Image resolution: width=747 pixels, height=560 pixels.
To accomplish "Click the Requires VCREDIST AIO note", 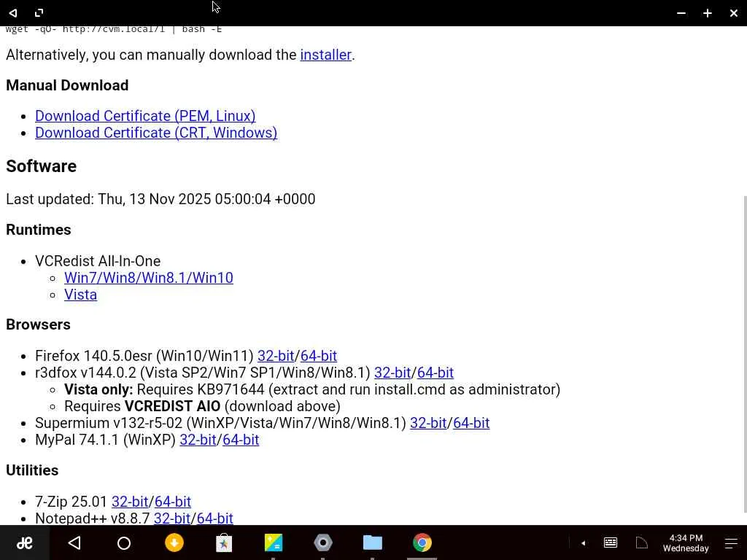I will [203, 406].
